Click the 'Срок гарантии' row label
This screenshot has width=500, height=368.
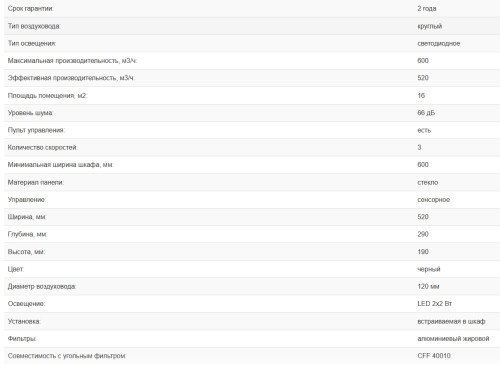click(30, 9)
